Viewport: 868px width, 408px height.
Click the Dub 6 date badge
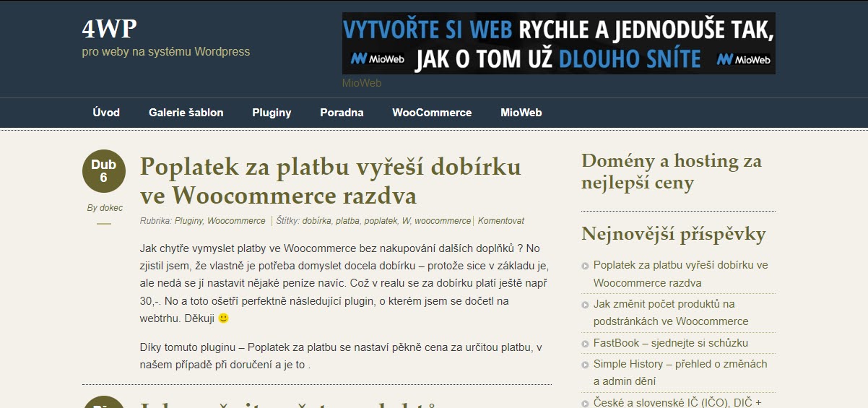(x=104, y=172)
